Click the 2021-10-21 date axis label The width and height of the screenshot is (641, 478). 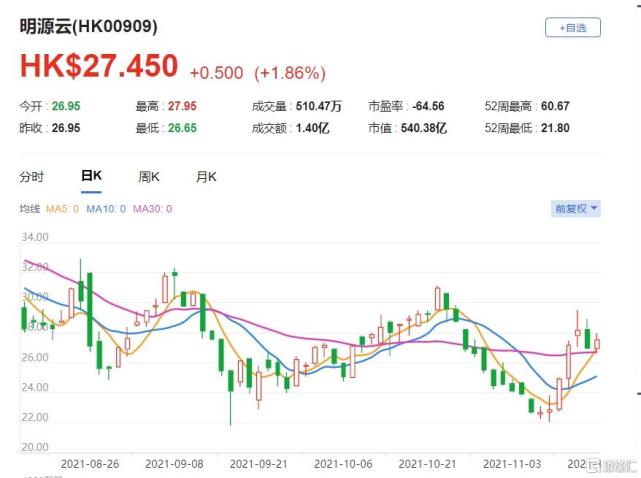click(x=427, y=464)
